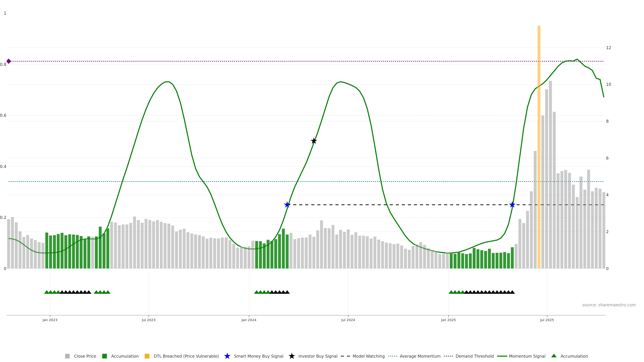Click the blue Smart Money star near March 2024

pos(287,205)
